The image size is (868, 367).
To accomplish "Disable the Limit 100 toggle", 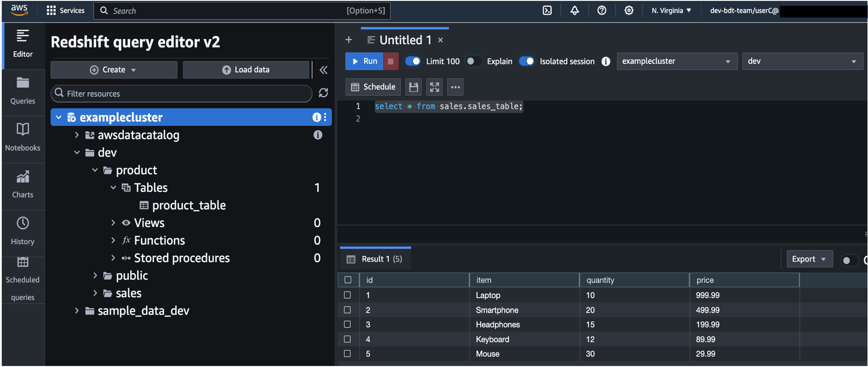I will click(412, 61).
